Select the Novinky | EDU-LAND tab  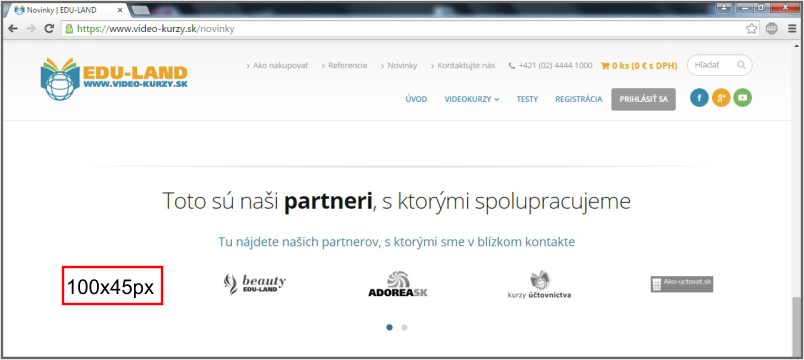[67, 10]
